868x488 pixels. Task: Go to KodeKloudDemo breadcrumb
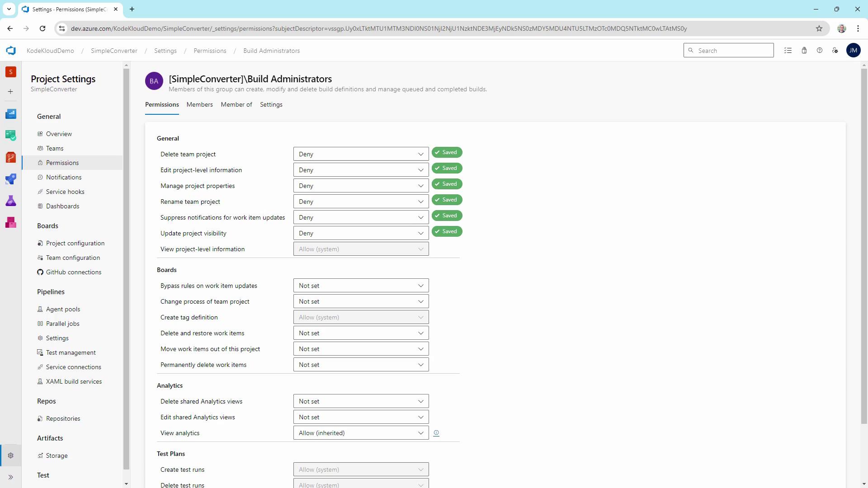tap(50, 51)
